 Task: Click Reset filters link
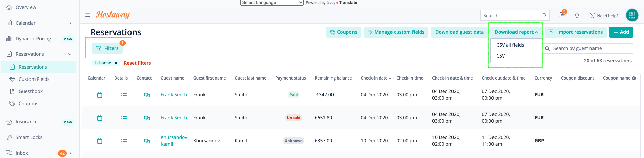[x=137, y=63]
